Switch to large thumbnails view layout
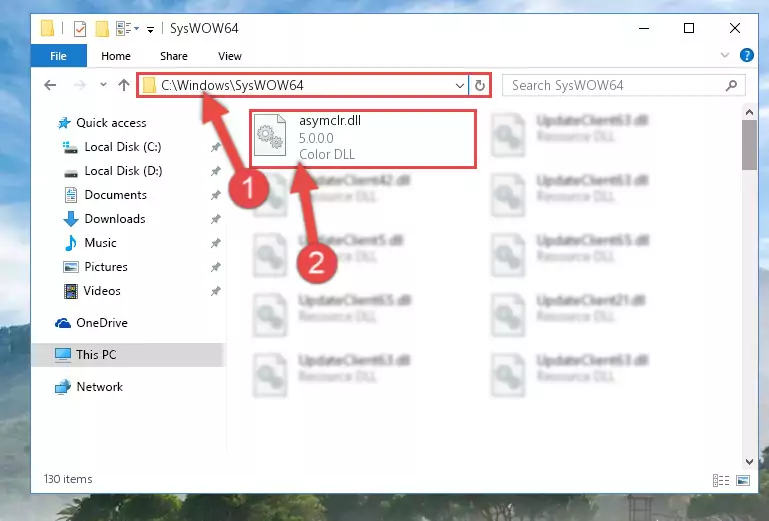This screenshot has height=521, width=769. click(x=743, y=480)
